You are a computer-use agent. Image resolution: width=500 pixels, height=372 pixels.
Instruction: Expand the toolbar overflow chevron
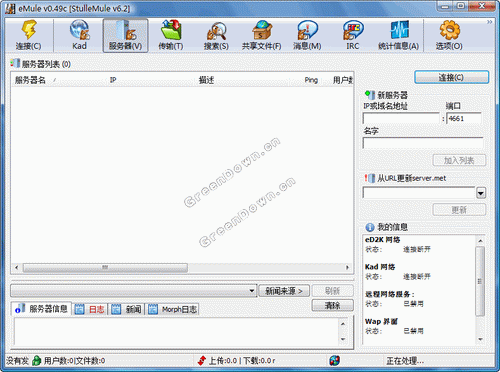coord(489,22)
